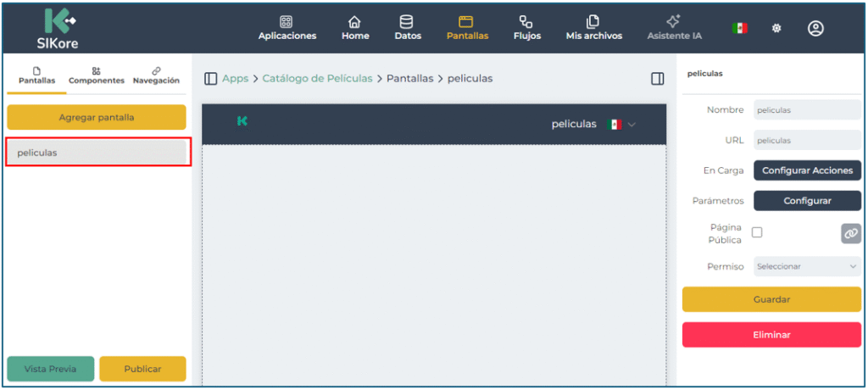Image resolution: width=868 pixels, height=390 pixels.
Task: Click the Agregar pantalla button
Action: point(96,117)
